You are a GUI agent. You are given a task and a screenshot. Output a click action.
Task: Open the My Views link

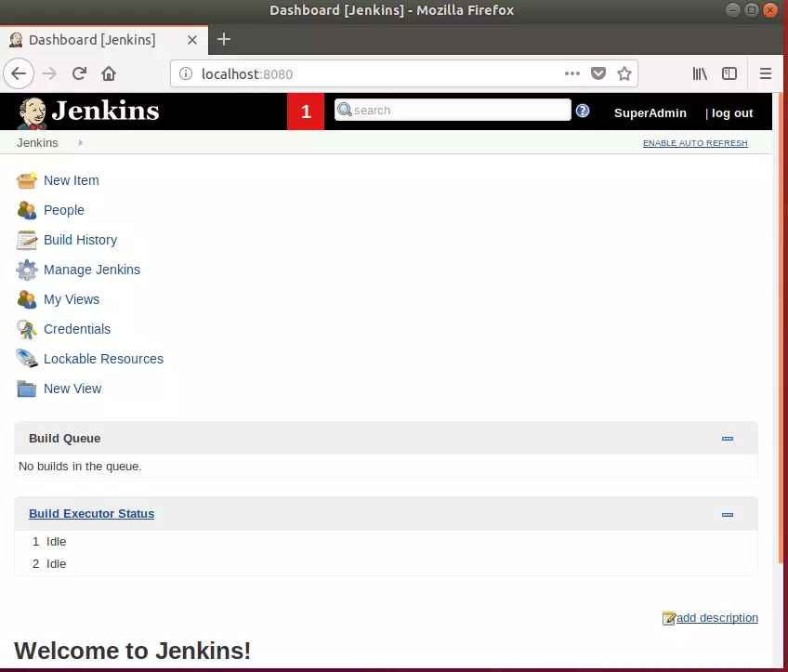(x=72, y=299)
